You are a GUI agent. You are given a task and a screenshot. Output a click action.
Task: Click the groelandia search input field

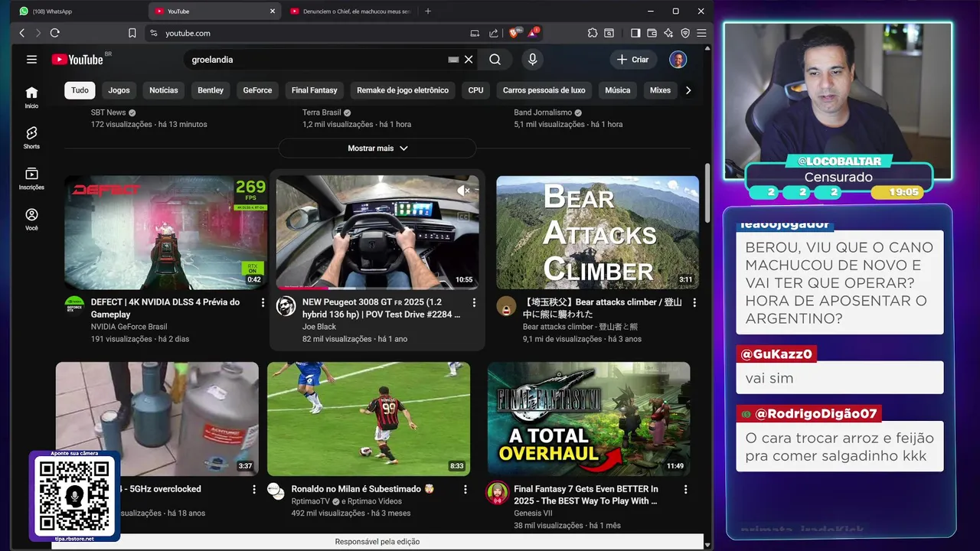click(318, 59)
